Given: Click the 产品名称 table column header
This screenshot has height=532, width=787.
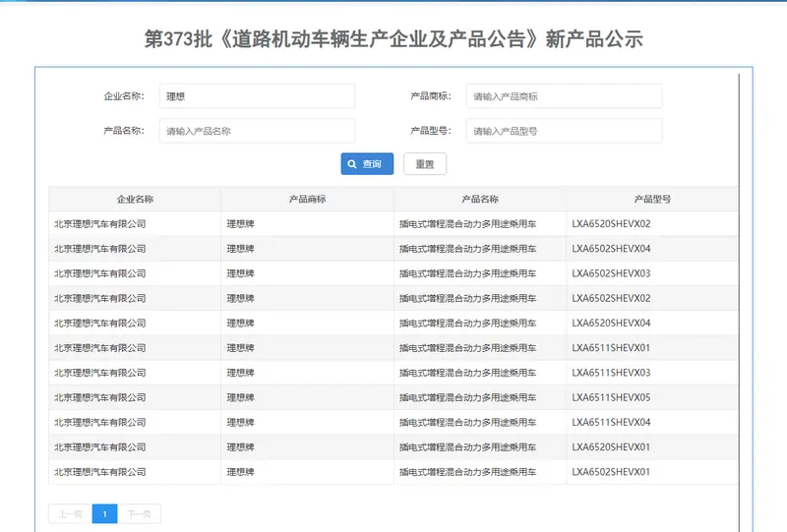Looking at the screenshot, I should [480, 199].
